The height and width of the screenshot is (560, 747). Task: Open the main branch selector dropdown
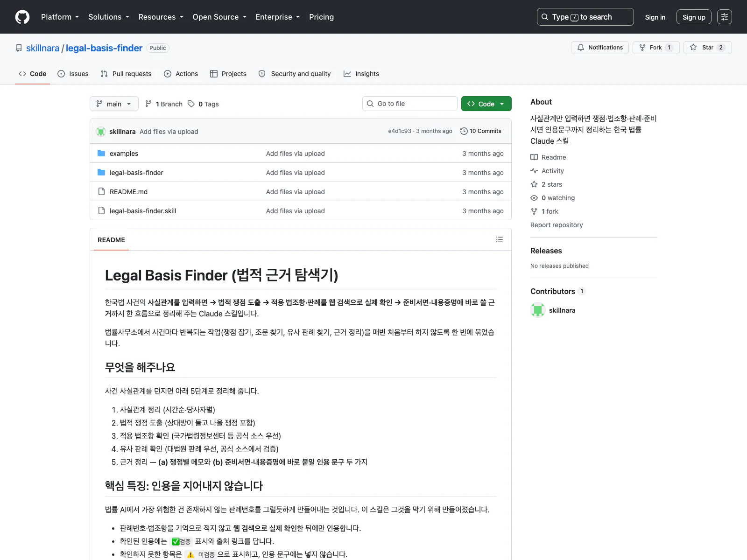point(114,104)
